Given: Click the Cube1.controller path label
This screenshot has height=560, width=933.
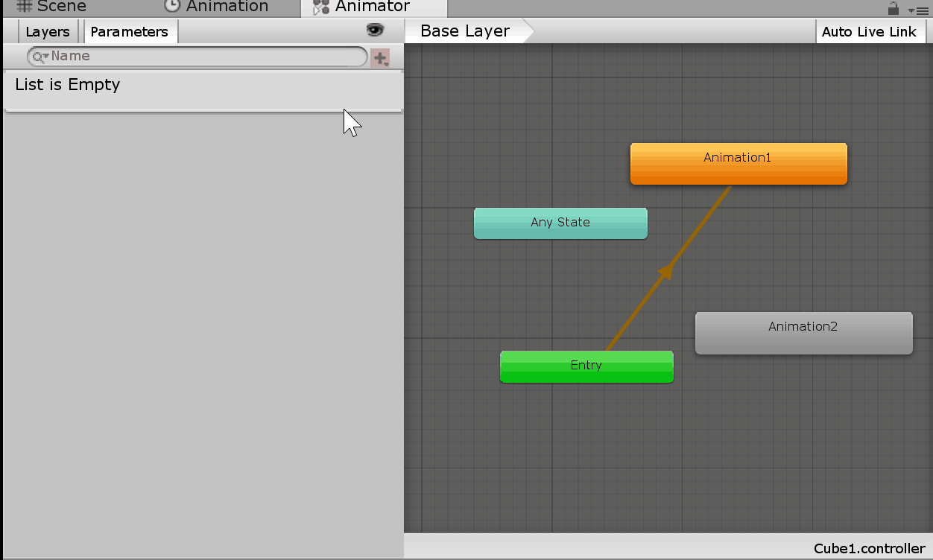Looking at the screenshot, I should click(x=869, y=549).
